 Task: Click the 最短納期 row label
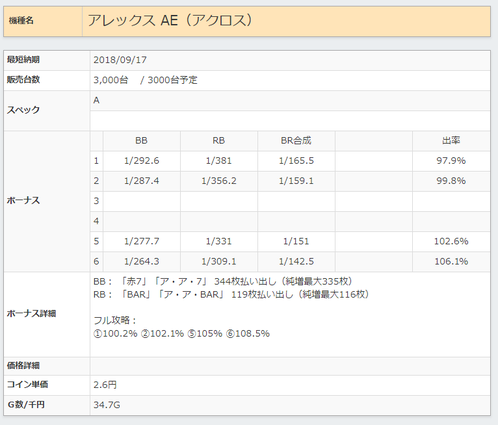coord(23,60)
